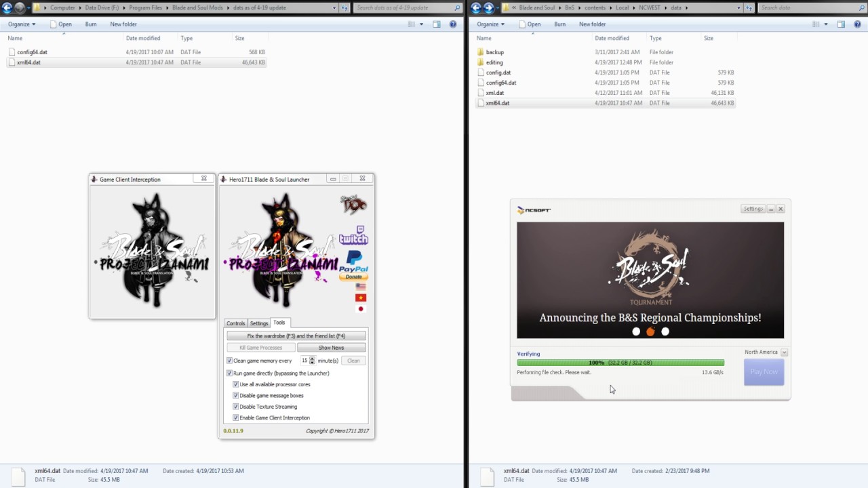
Task: Go forward in left Explorer window
Action: (20, 8)
